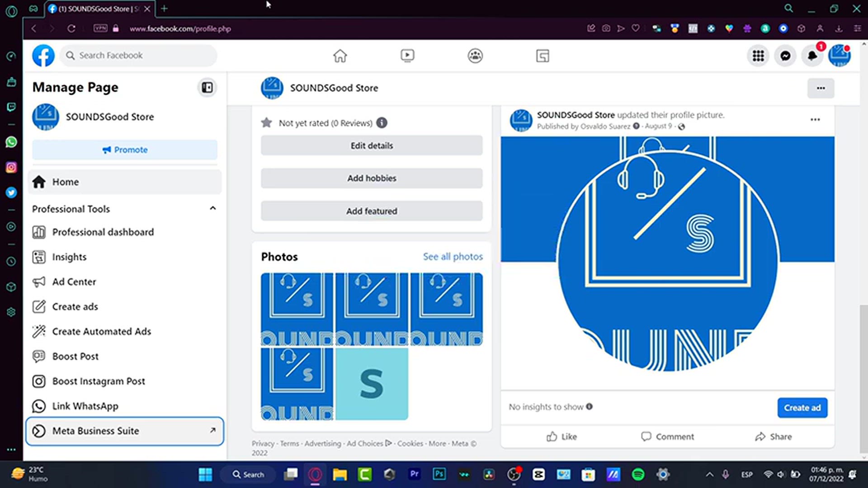Collapse the Manage Page sidebar icon

pyautogui.click(x=207, y=87)
